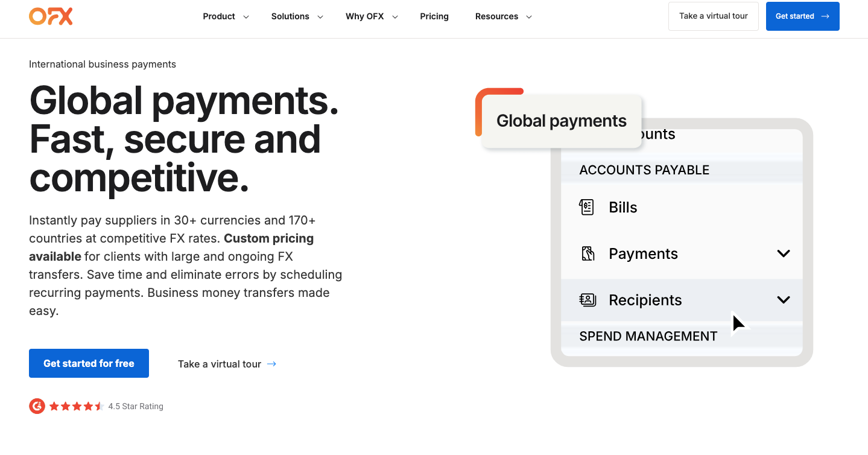The image size is (868, 455).
Task: Click the Recipients contact icon
Action: point(588,300)
